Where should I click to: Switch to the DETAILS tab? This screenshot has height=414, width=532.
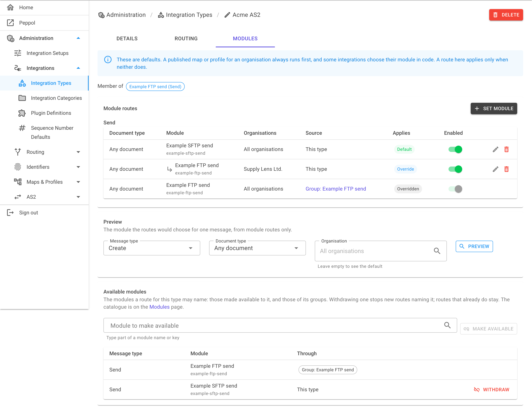127,38
